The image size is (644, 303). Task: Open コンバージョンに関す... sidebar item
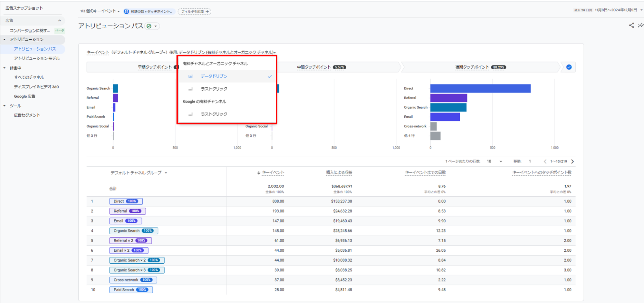tap(30, 31)
